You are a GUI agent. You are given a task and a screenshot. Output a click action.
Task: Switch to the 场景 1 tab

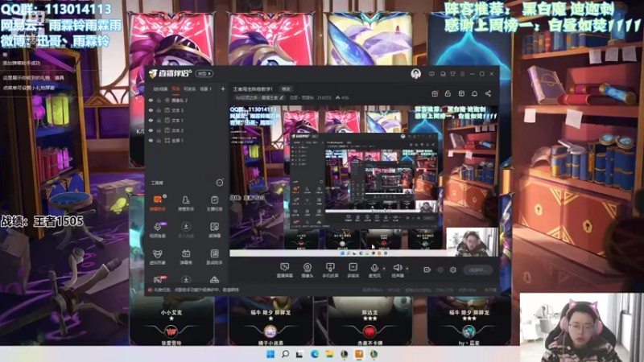(x=205, y=88)
